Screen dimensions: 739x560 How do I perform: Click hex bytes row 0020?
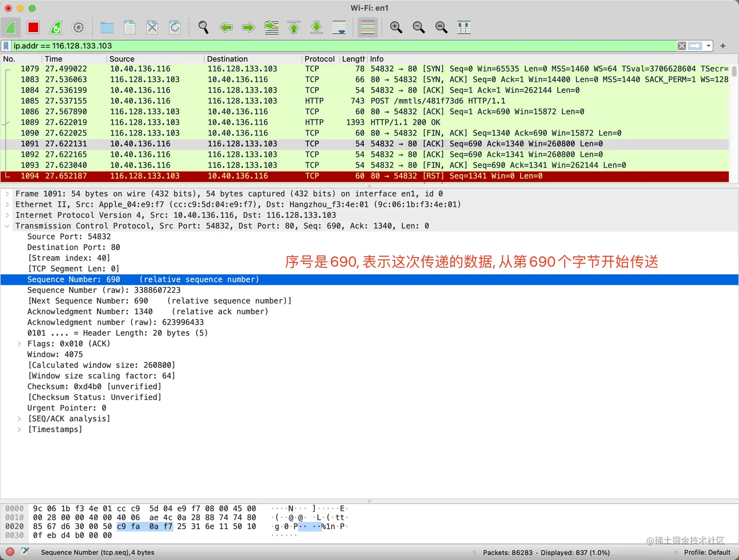tap(144, 527)
